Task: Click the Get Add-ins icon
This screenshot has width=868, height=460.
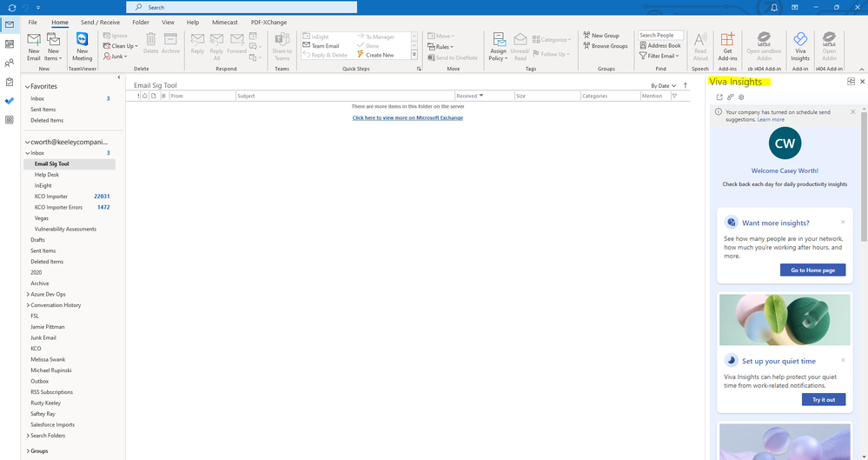Action: click(727, 47)
